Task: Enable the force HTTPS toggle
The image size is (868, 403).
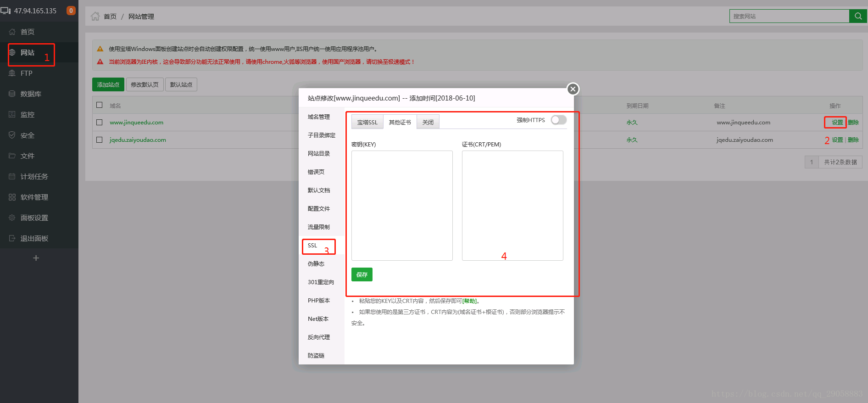Action: (558, 120)
